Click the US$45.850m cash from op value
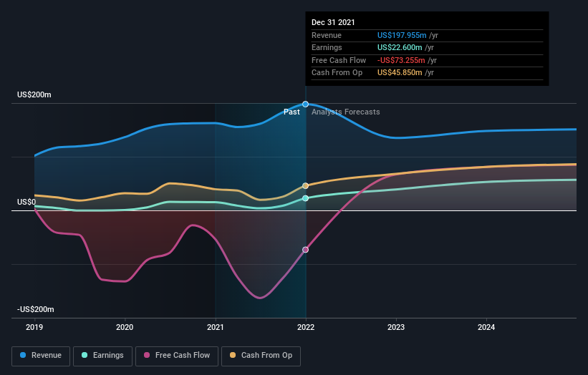 pyautogui.click(x=400, y=73)
